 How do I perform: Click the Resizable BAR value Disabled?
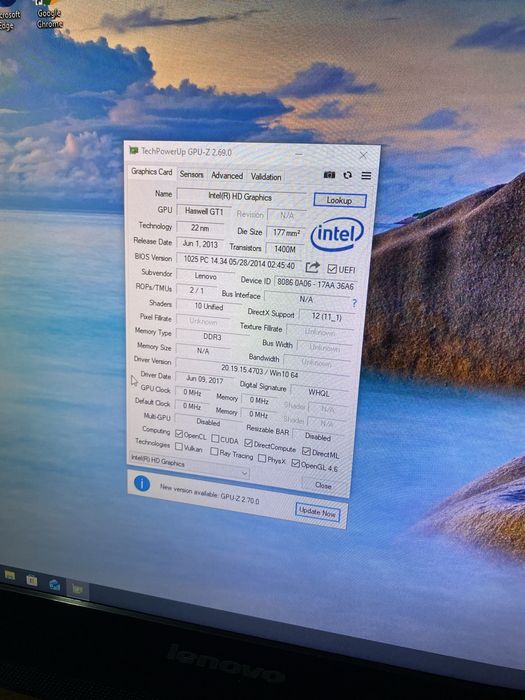tap(318, 436)
